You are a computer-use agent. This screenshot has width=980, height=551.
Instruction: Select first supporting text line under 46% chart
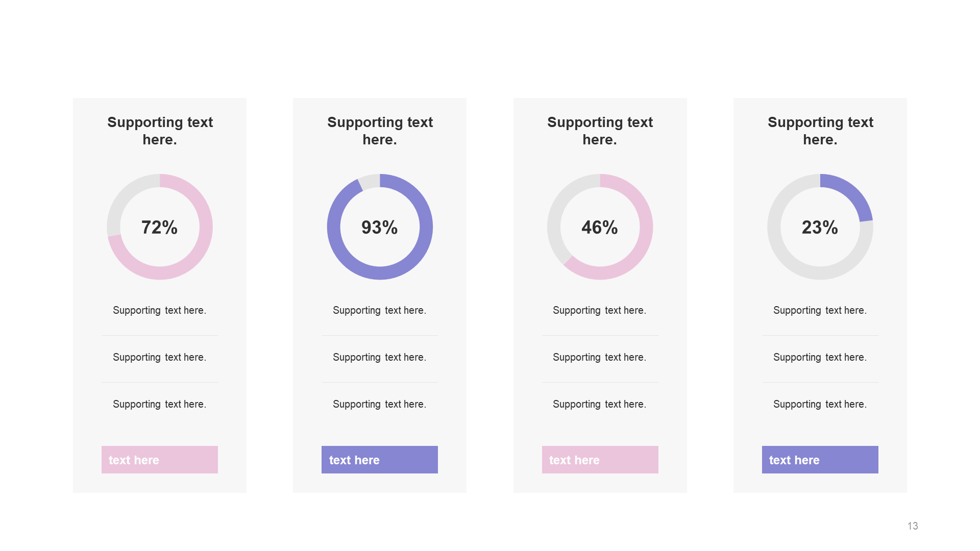coord(600,310)
